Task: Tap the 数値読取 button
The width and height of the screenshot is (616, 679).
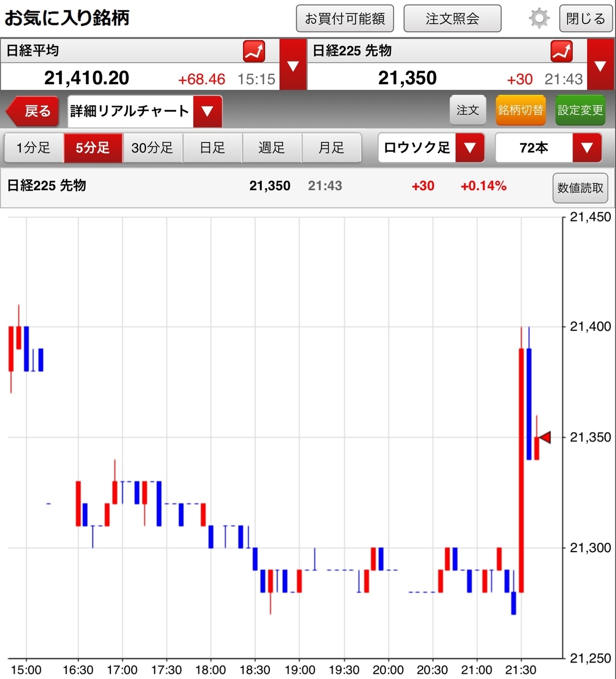Action: [580, 188]
